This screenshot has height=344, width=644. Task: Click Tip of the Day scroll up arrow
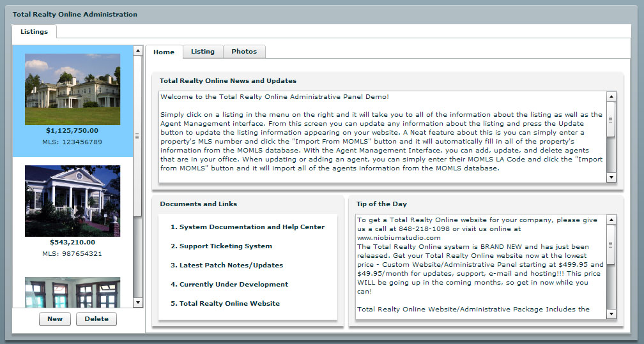point(611,220)
